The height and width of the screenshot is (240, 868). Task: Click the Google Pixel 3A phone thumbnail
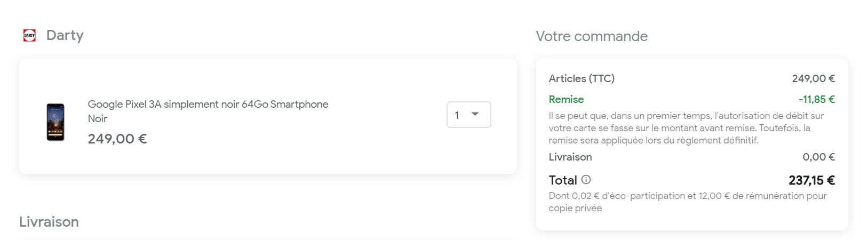tap(55, 122)
